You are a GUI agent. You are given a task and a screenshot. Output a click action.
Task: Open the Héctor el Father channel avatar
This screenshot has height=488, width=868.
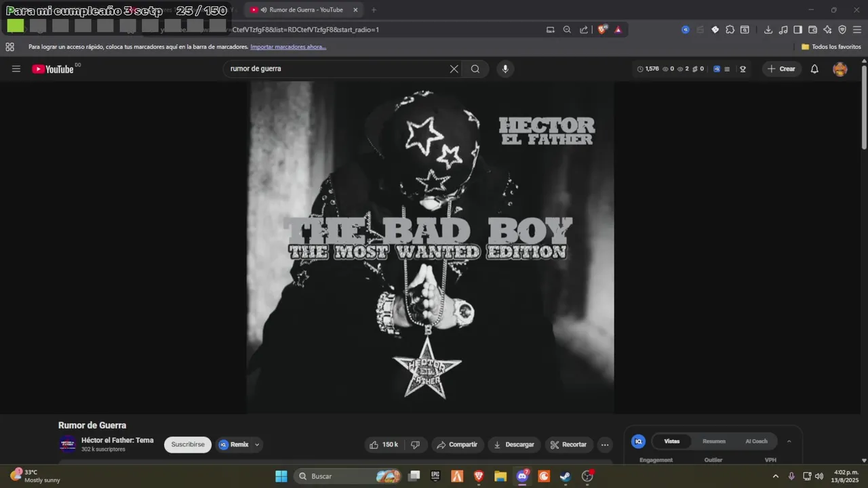(68, 445)
